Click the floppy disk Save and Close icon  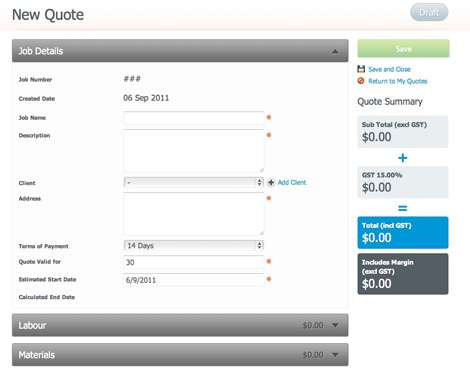click(361, 69)
